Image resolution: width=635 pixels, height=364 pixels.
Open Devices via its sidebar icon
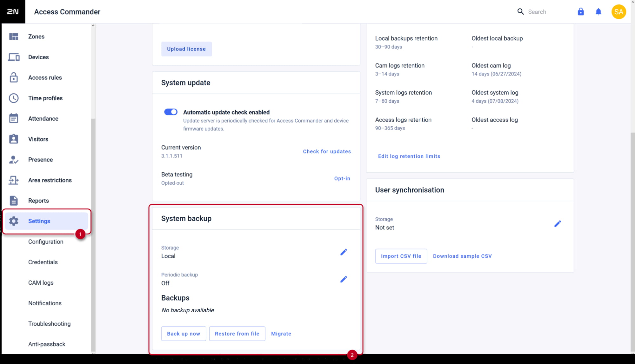pyautogui.click(x=14, y=57)
